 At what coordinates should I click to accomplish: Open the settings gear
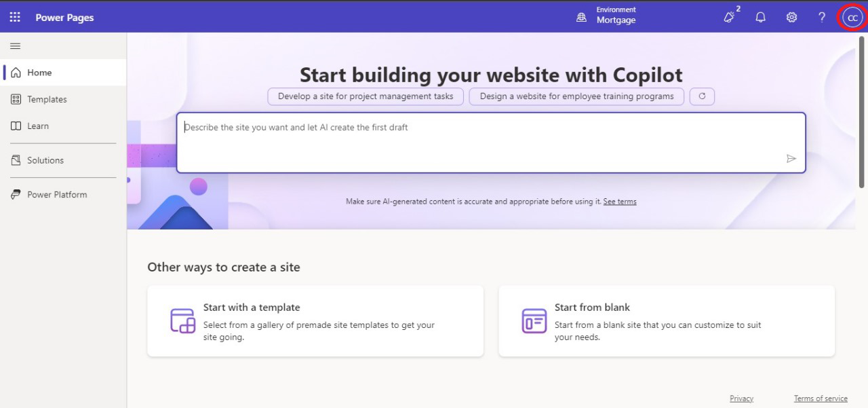point(791,18)
